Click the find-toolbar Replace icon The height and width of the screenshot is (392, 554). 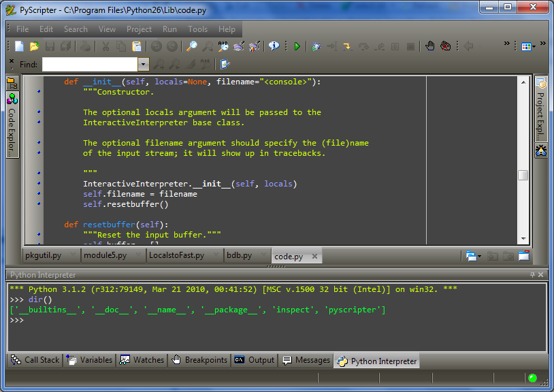point(206,64)
